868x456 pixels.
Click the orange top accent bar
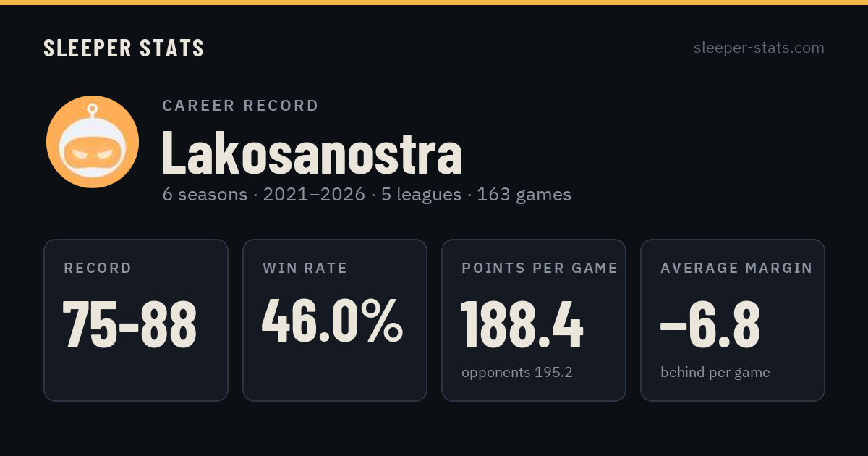click(x=434, y=2)
